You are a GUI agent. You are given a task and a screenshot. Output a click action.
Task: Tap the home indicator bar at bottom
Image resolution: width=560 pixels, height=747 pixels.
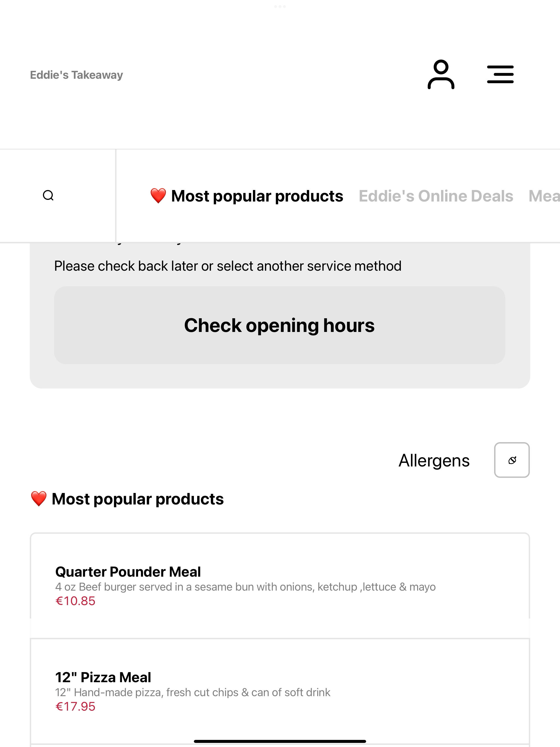coord(280,741)
